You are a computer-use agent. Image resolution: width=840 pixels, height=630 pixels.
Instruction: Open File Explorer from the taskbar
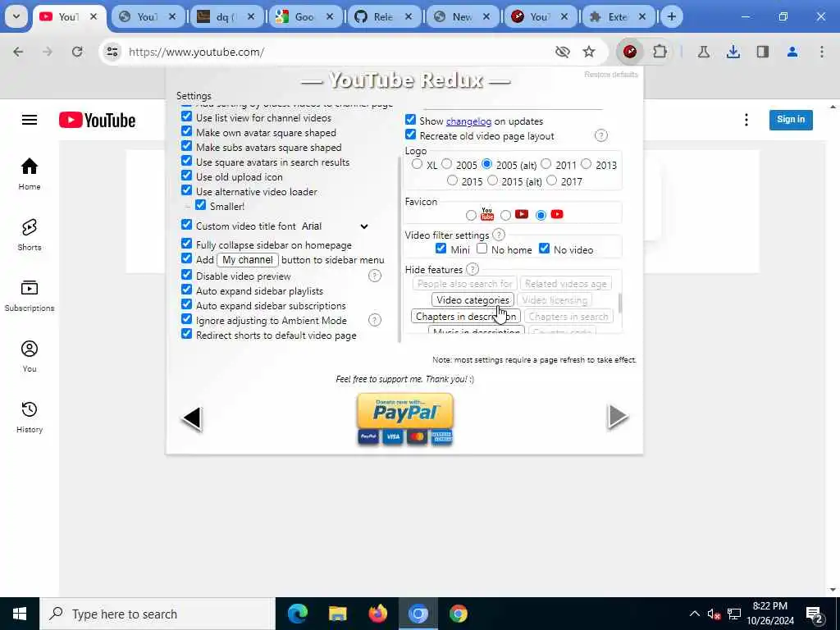point(337,614)
